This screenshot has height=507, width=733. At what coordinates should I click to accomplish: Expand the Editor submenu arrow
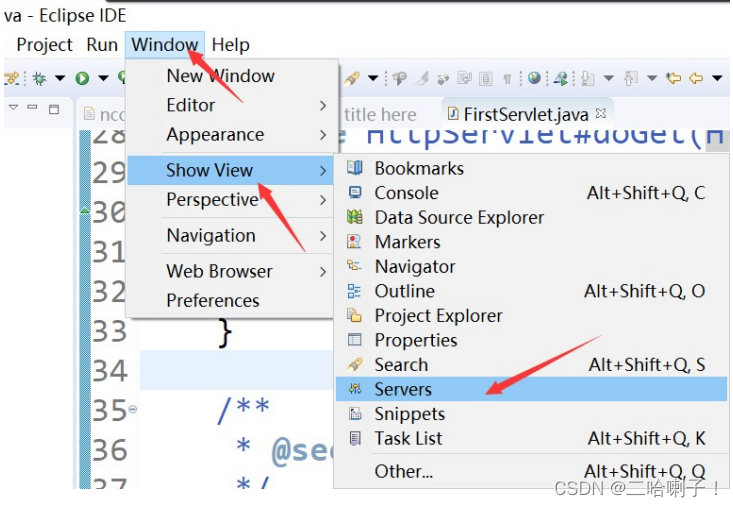[x=323, y=106]
